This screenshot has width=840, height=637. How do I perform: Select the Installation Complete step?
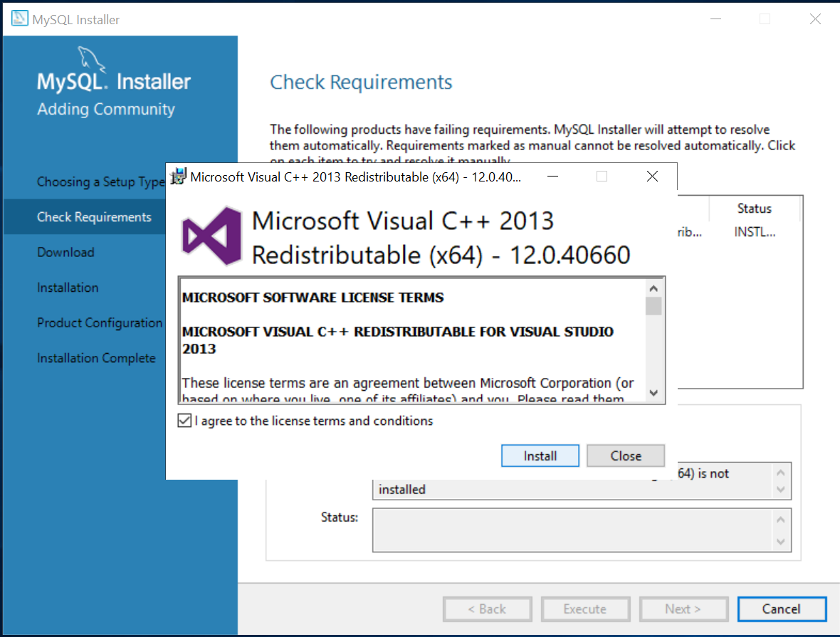(x=96, y=358)
